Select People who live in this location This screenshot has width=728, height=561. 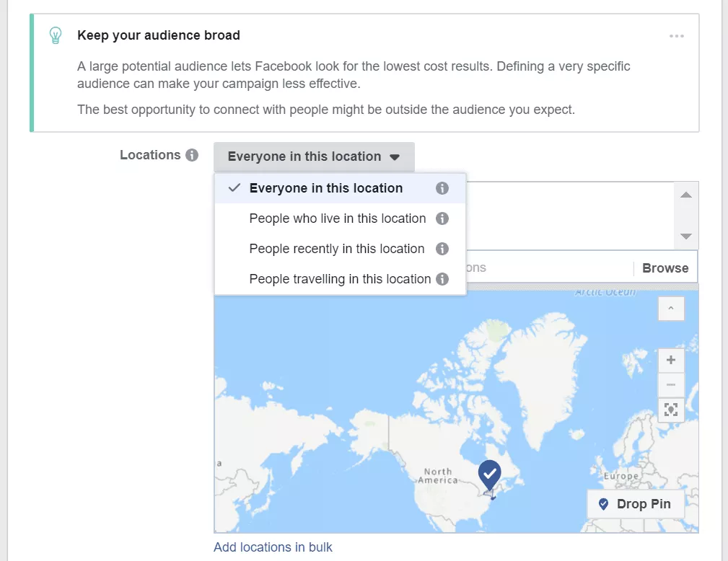point(338,218)
